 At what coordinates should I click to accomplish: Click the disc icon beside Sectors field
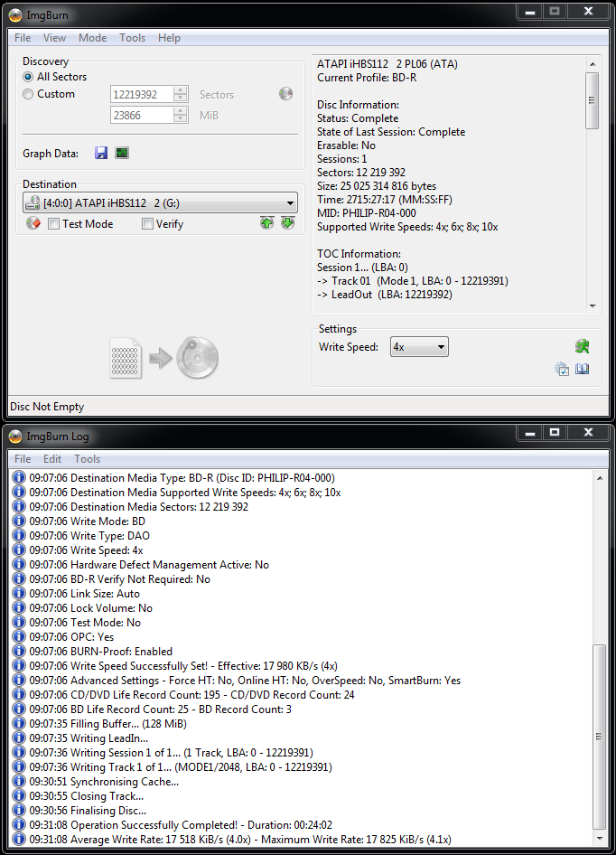coord(285,94)
